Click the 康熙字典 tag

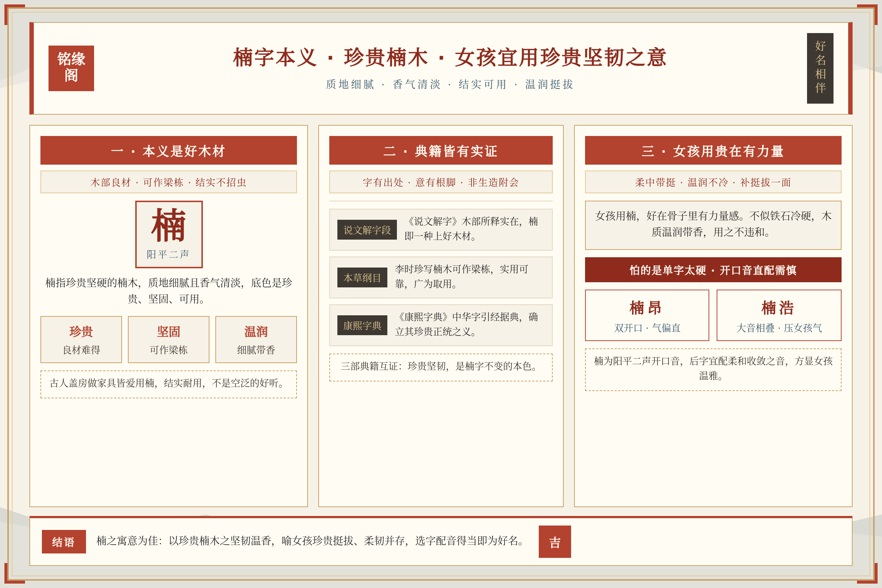coord(362,325)
